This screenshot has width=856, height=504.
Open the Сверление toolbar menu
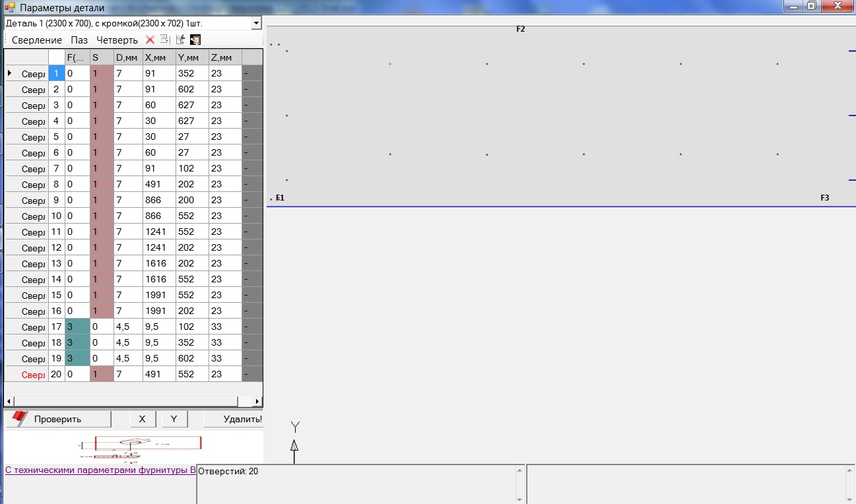click(x=37, y=40)
